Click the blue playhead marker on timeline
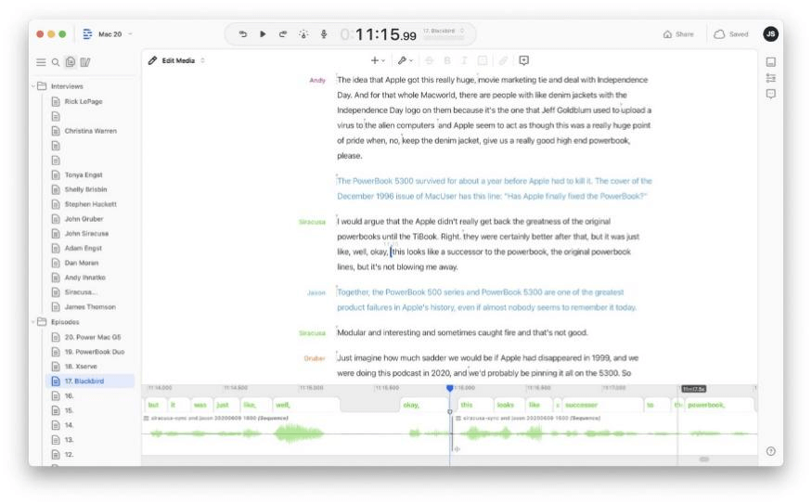The height and width of the screenshot is (504, 812). (x=449, y=388)
